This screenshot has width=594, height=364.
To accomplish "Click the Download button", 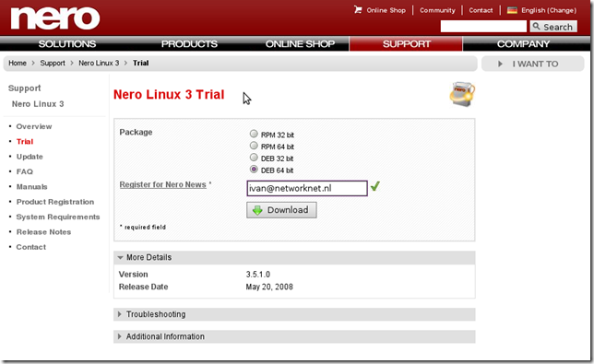I will [281, 210].
